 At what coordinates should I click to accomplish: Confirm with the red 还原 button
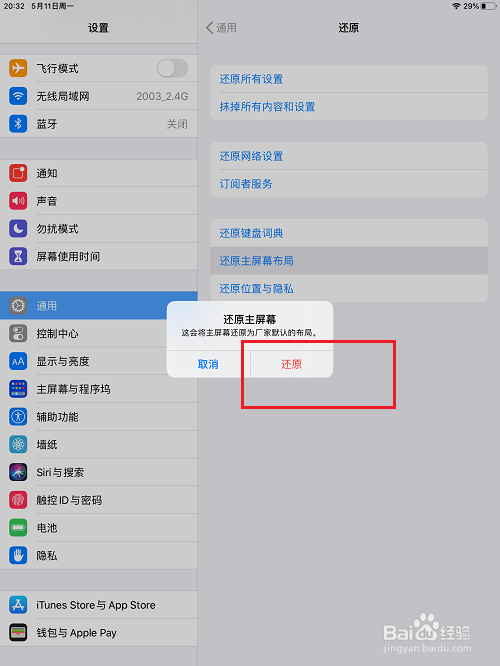point(291,364)
